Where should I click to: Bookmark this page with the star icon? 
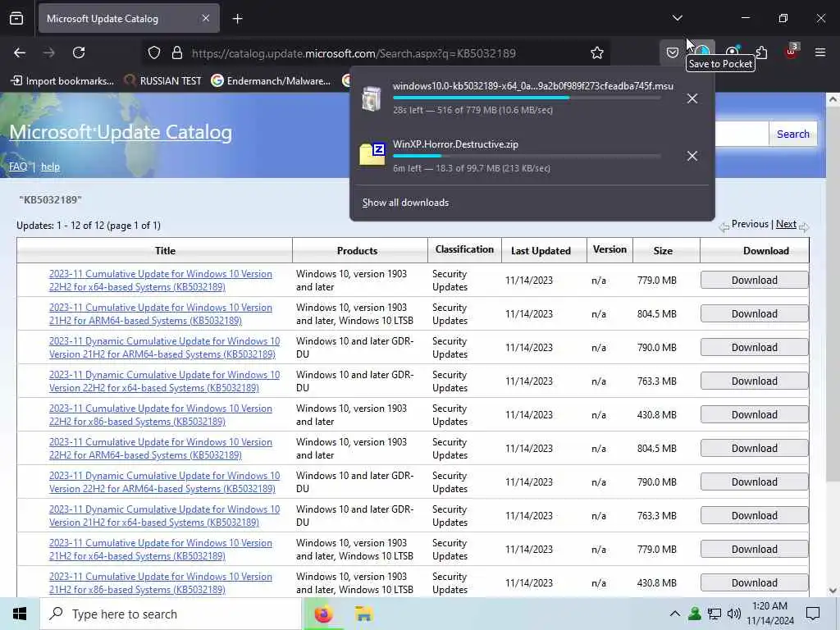(597, 53)
